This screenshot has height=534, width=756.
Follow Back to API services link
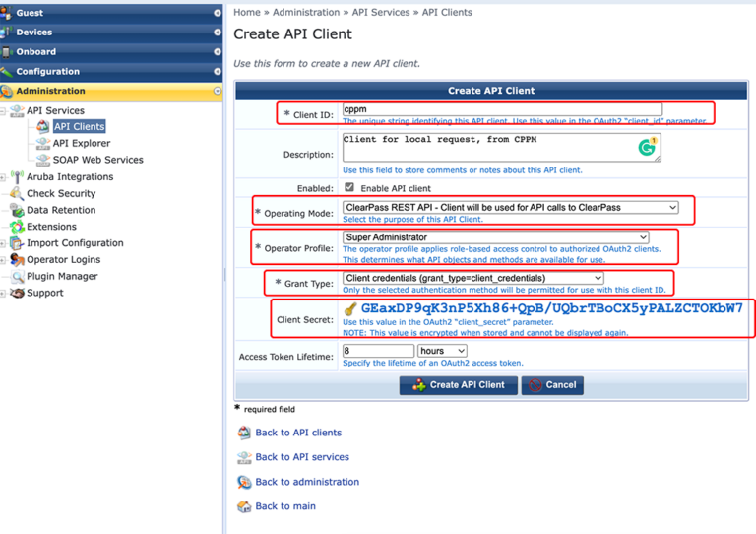point(302,457)
